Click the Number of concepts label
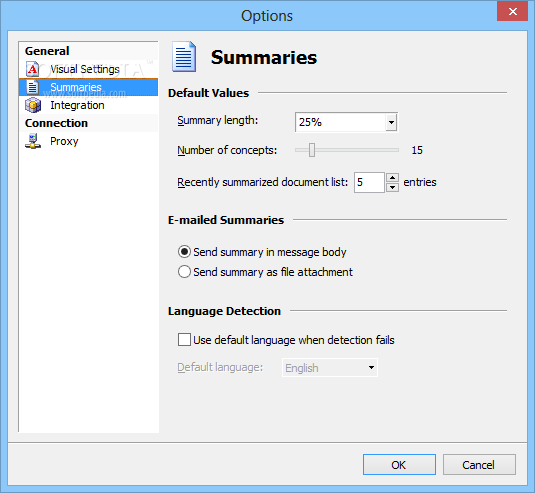Screen dimensions: 535x493 (x=227, y=150)
